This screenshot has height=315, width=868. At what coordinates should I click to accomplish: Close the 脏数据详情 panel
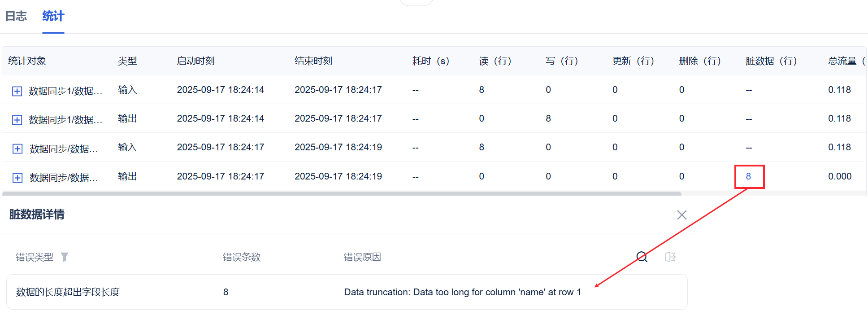click(681, 215)
